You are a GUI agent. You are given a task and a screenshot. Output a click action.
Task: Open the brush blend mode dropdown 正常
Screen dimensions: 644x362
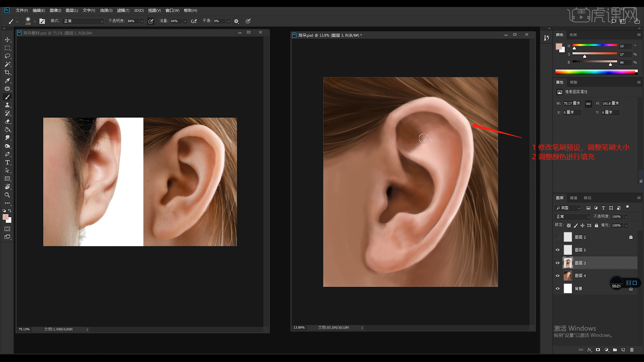pyautogui.click(x=83, y=21)
